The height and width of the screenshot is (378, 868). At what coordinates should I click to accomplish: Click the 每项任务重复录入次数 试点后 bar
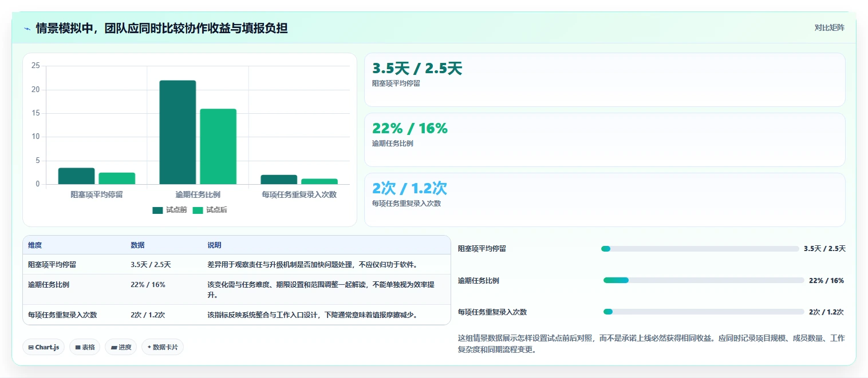(x=319, y=181)
